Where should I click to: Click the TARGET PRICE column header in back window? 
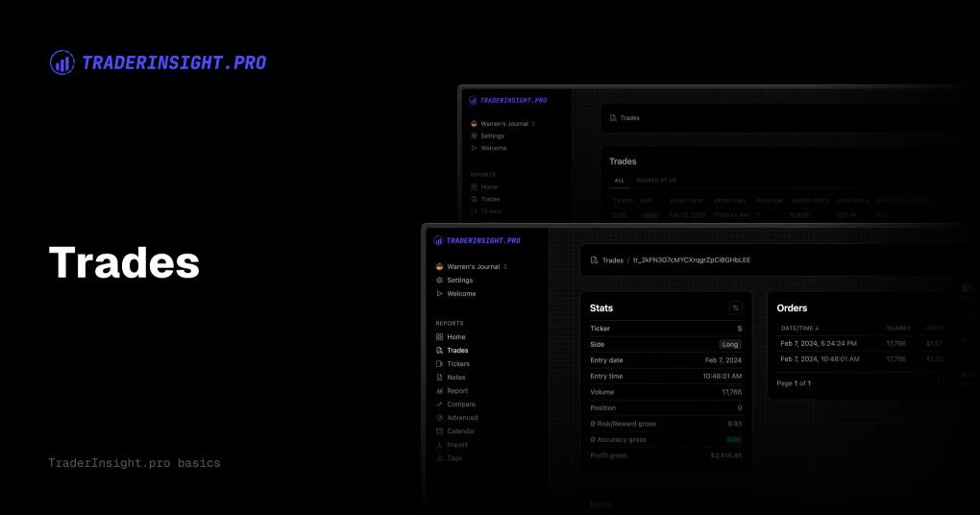click(x=810, y=201)
